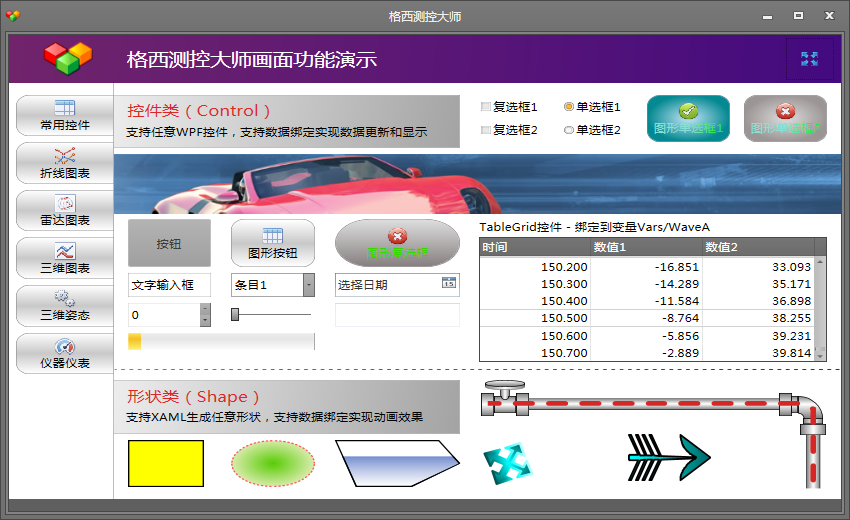Open the 雷达图表 radar chart page

click(x=65, y=211)
